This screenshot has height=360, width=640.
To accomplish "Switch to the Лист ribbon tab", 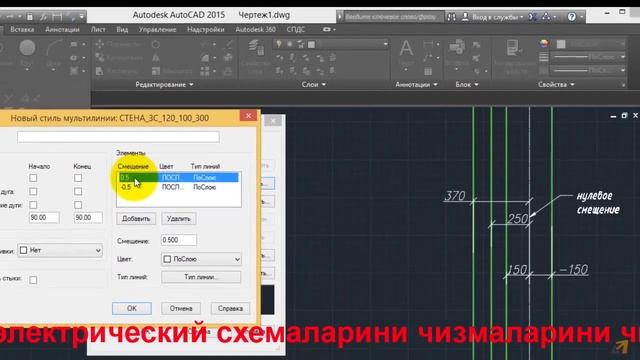I will coord(98,29).
